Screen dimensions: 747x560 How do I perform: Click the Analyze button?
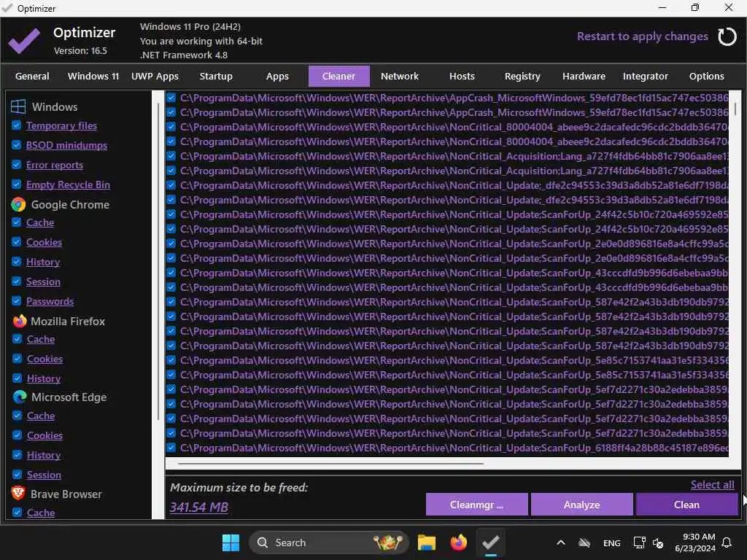pyautogui.click(x=581, y=505)
